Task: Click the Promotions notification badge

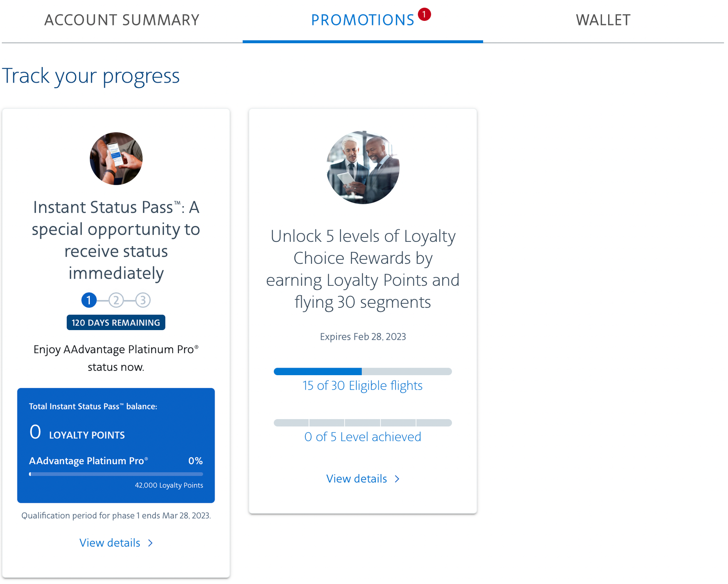Action: (x=425, y=14)
